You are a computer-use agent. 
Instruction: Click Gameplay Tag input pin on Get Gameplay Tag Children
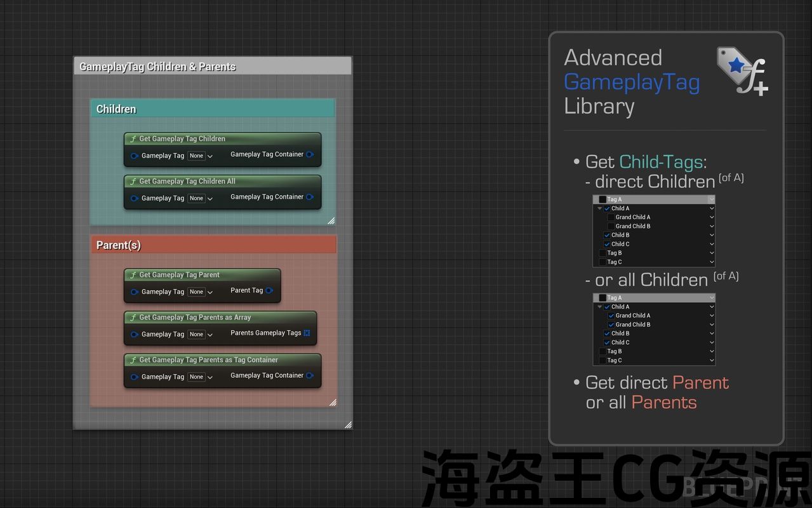point(134,156)
